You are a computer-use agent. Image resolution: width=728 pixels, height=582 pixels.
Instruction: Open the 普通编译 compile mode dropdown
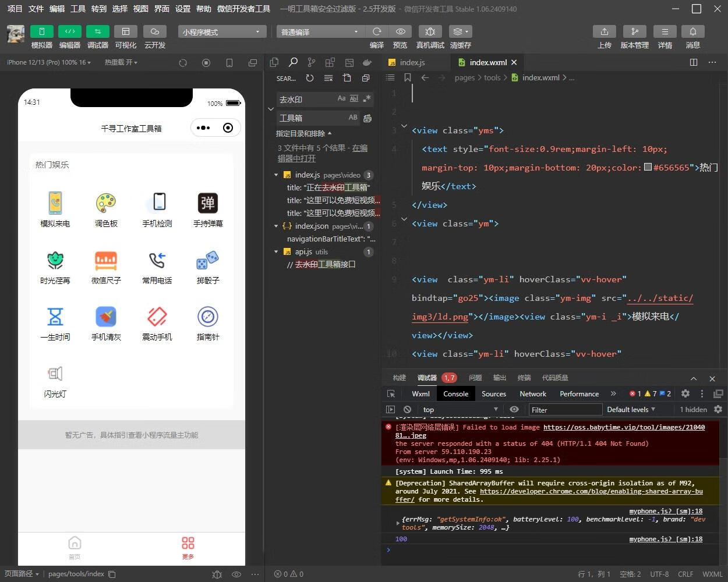(x=320, y=32)
